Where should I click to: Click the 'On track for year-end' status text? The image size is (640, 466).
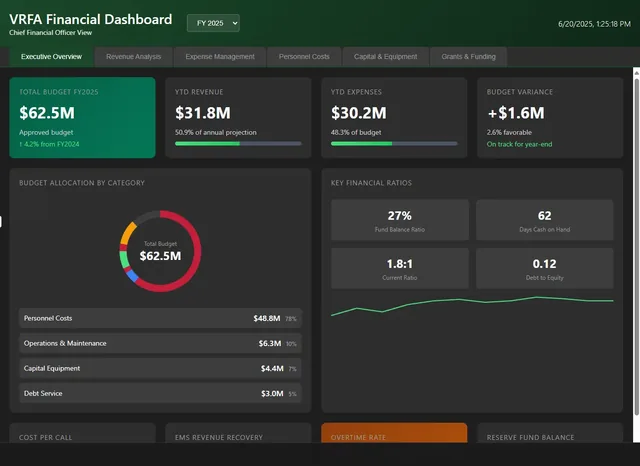(519, 144)
